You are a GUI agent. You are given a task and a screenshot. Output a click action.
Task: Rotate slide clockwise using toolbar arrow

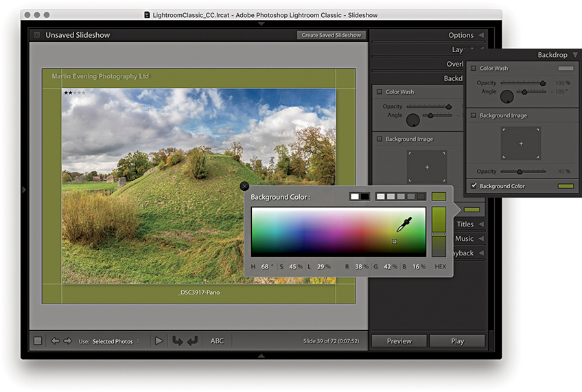192,341
